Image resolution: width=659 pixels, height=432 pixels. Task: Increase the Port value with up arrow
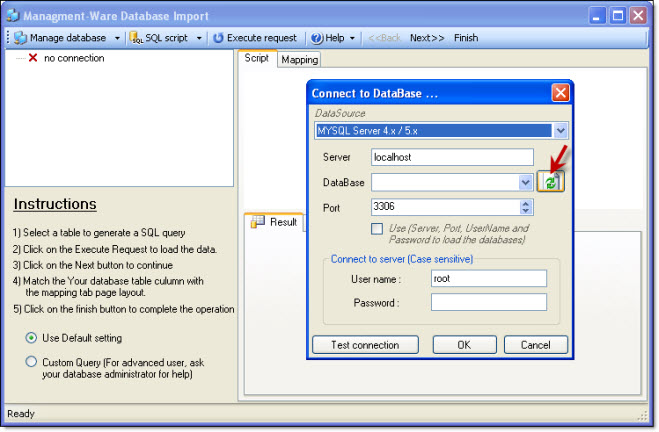(525, 203)
